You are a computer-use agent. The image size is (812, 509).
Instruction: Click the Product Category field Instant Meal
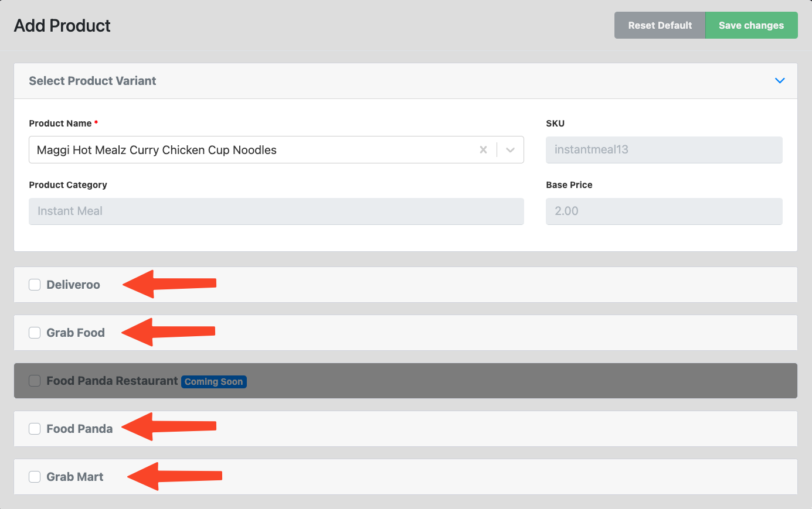coord(276,211)
